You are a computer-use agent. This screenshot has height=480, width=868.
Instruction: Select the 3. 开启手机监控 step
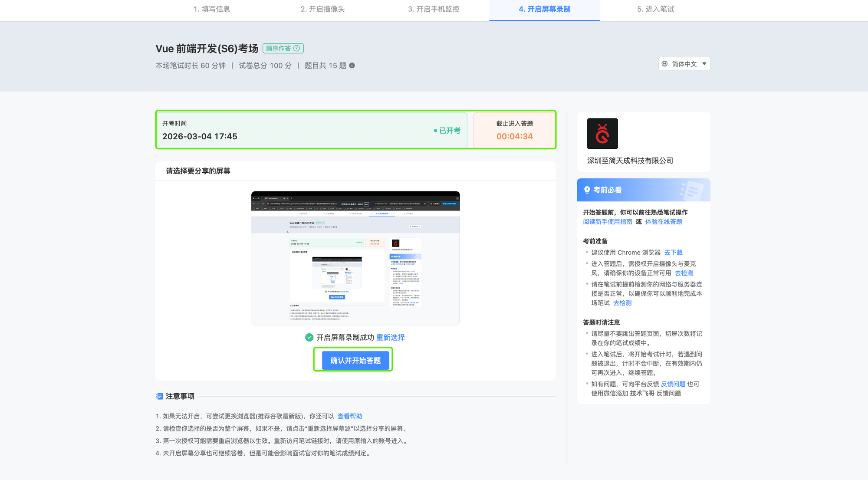click(434, 9)
